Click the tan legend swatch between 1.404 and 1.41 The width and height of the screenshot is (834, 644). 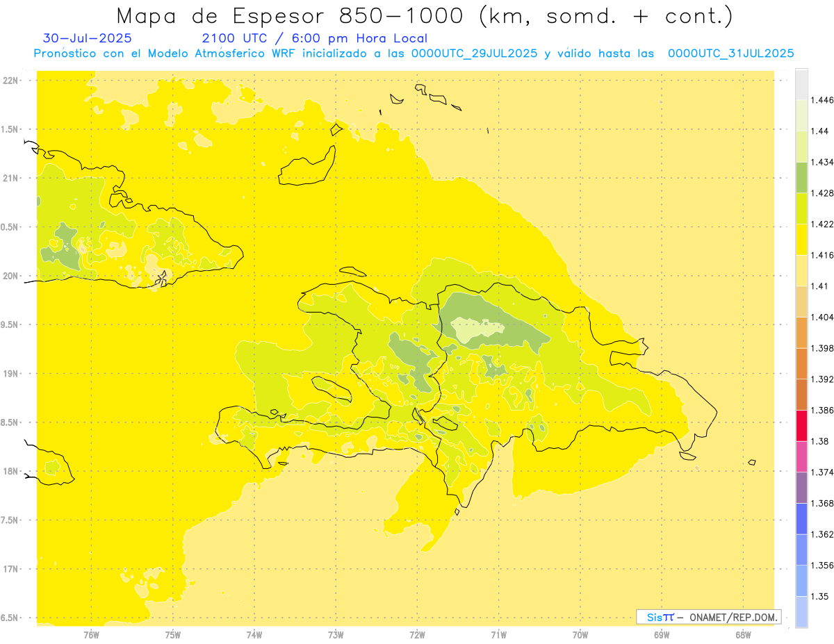[x=801, y=302]
